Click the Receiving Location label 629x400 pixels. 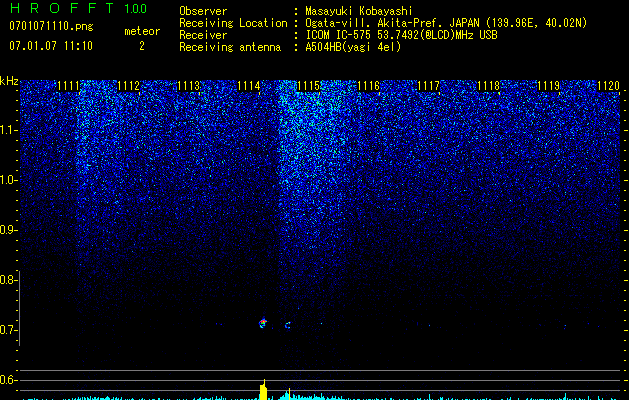coord(233,23)
